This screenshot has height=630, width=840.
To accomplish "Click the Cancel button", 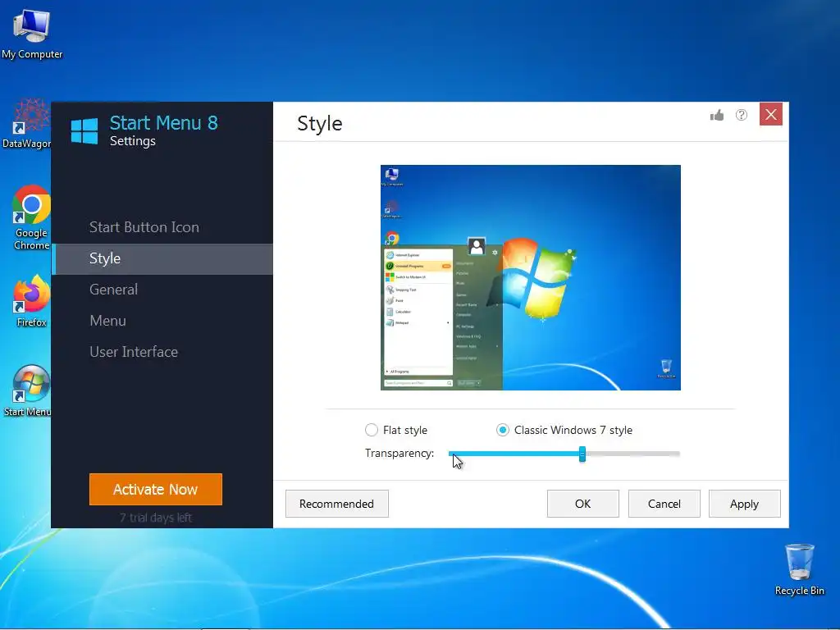I will click(x=664, y=504).
